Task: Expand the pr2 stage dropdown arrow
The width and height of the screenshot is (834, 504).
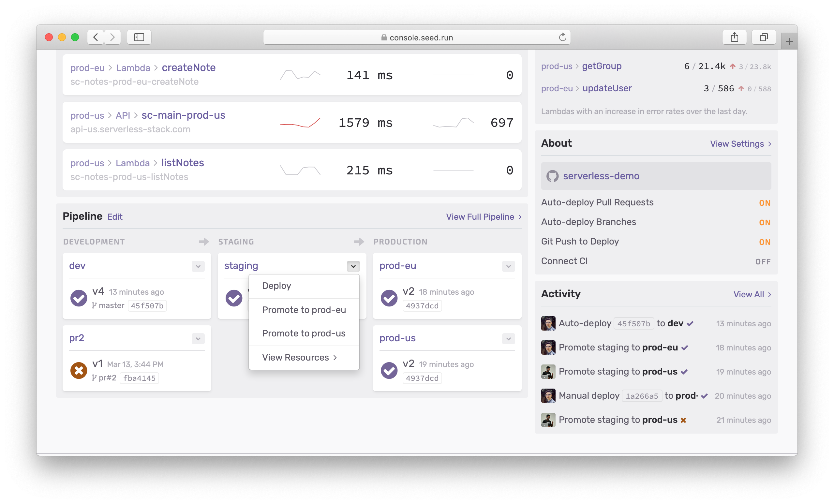Action: point(198,339)
